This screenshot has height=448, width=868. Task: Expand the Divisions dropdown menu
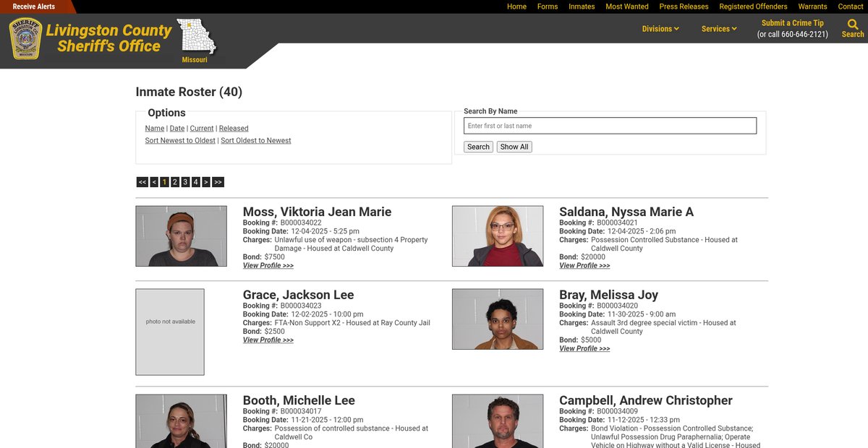[660, 29]
